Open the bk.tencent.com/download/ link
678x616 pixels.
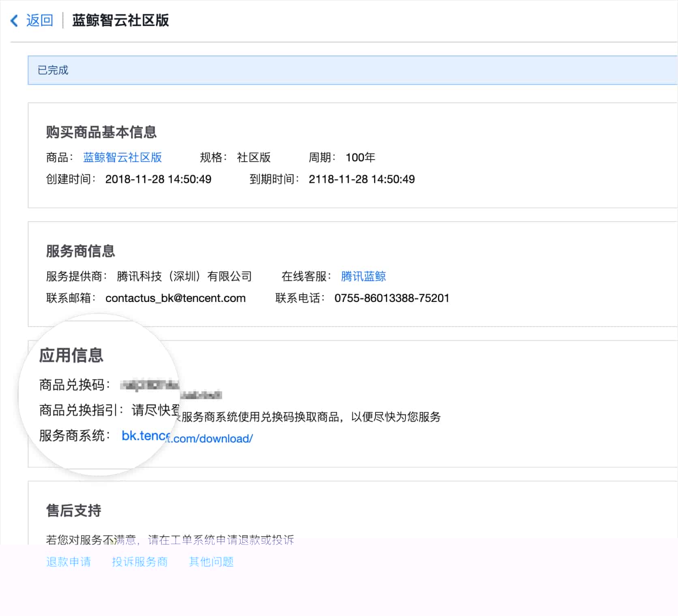tap(187, 437)
